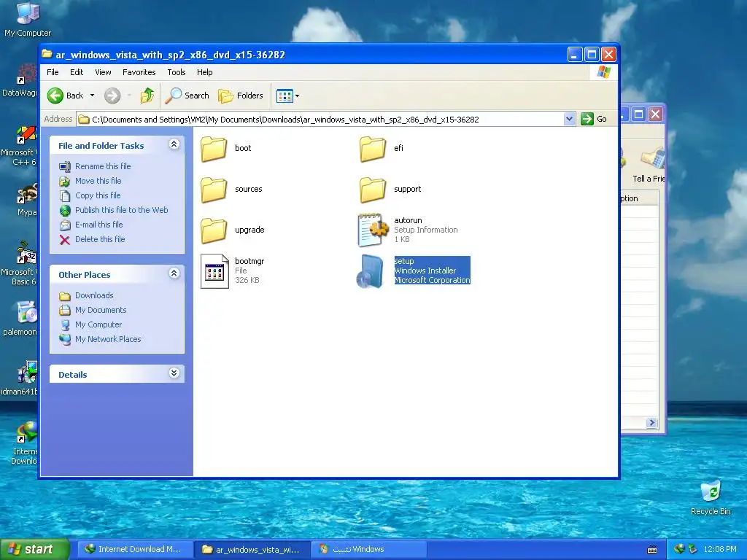
Task: Toggle the Folders tree view
Action: (x=241, y=96)
